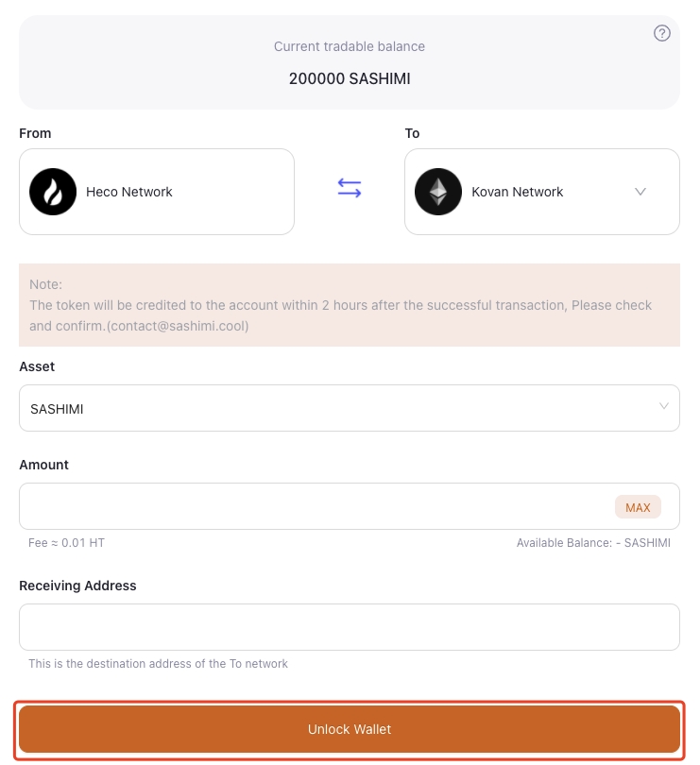Select the Kovan Network label text
The width and height of the screenshot is (700, 765).
pyautogui.click(x=517, y=192)
